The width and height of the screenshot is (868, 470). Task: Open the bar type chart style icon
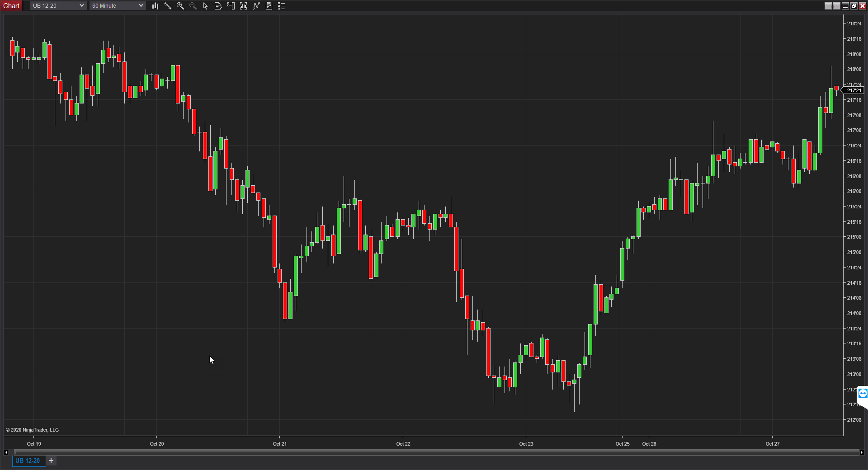point(155,6)
